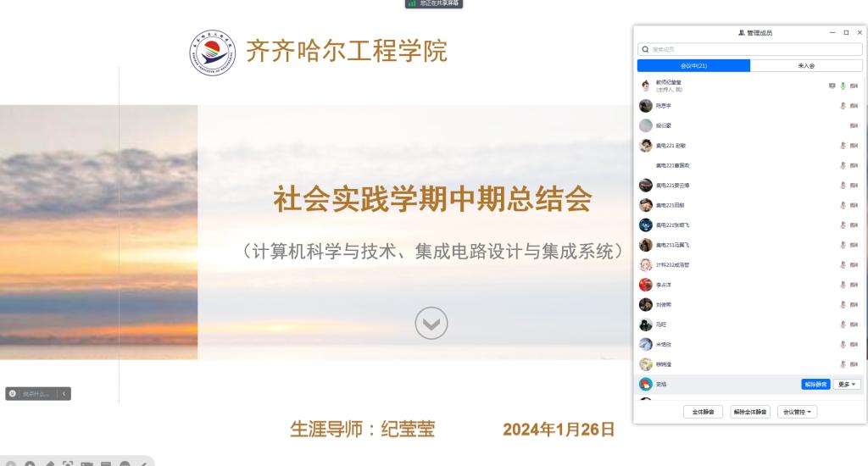This screenshot has height=466, width=868.
Task: Click the member search input field
Action: [x=750, y=49]
